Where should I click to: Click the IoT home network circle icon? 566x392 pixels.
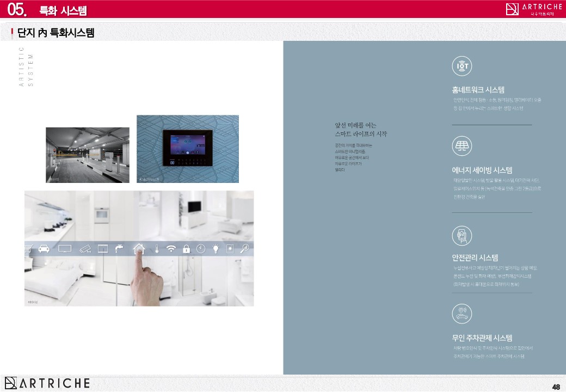pyautogui.click(x=462, y=66)
